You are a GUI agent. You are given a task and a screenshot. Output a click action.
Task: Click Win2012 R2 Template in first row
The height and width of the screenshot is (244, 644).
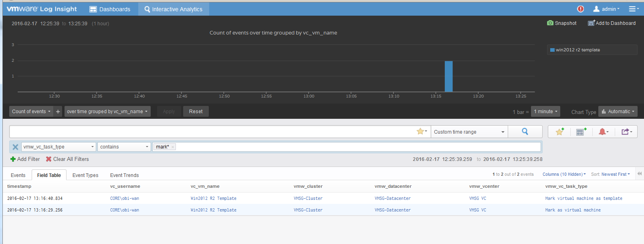pyautogui.click(x=214, y=198)
